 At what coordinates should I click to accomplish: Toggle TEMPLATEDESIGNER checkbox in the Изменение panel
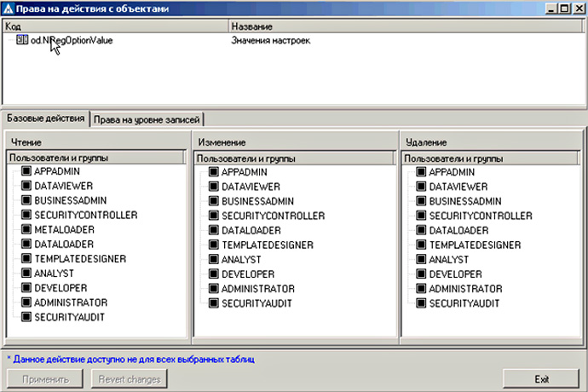tap(214, 245)
